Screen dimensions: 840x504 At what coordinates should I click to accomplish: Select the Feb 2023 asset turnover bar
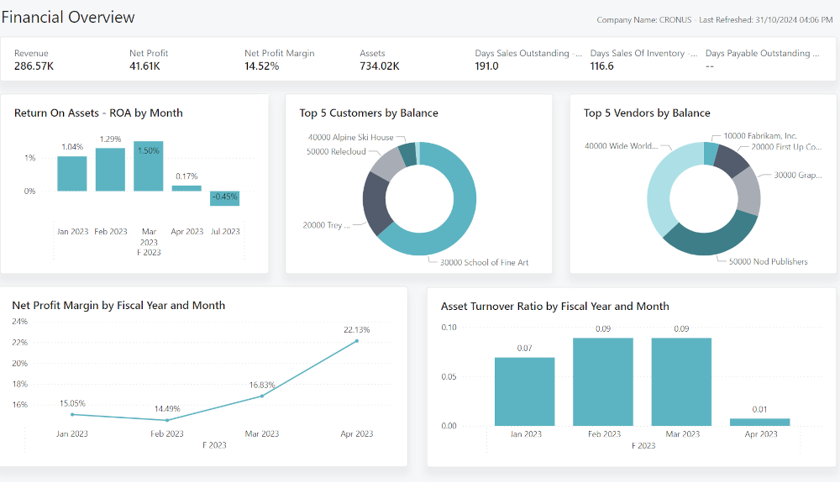point(603,382)
